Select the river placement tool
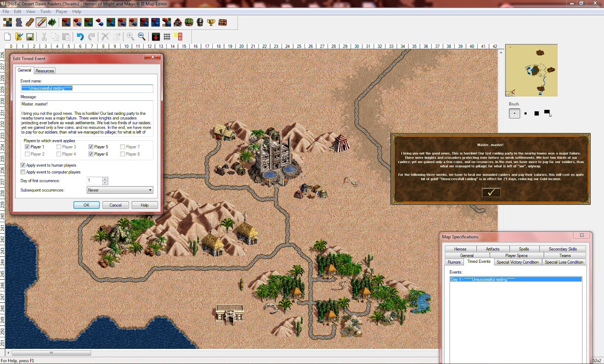Viewport: 604px width, 364px height. coord(19,23)
